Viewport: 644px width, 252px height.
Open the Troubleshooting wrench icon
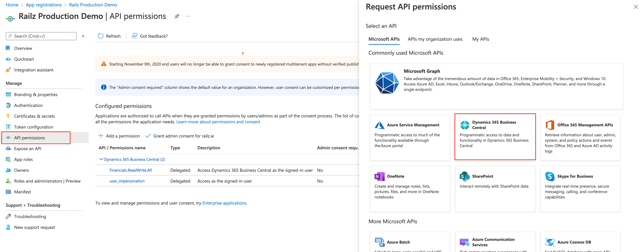point(8,216)
